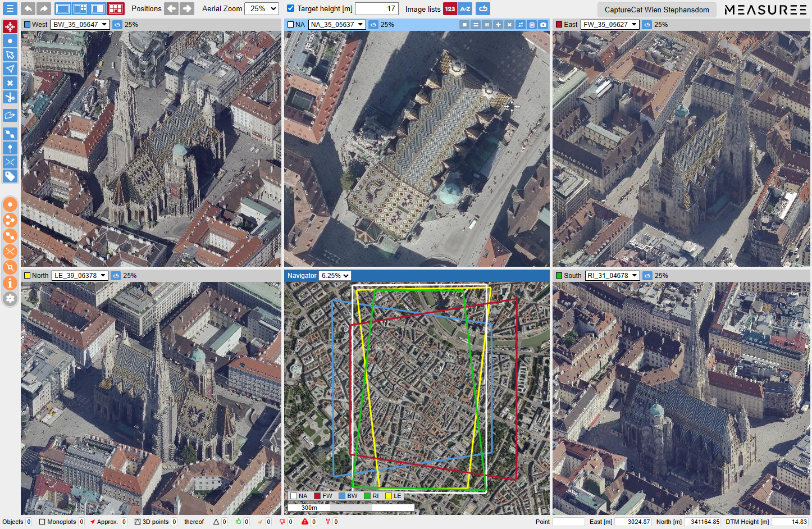Viewport: 812px width, 529px height.
Task: Click the red FW legend swatch
Action: [x=317, y=496]
